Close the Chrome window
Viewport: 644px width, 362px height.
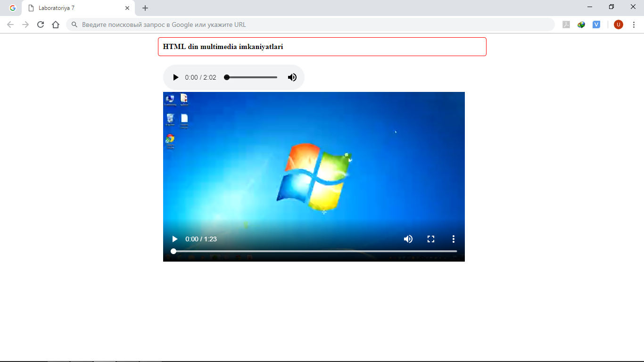[x=633, y=7]
